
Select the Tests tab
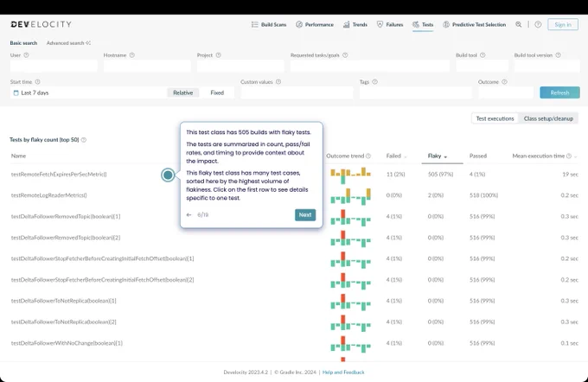[423, 25]
